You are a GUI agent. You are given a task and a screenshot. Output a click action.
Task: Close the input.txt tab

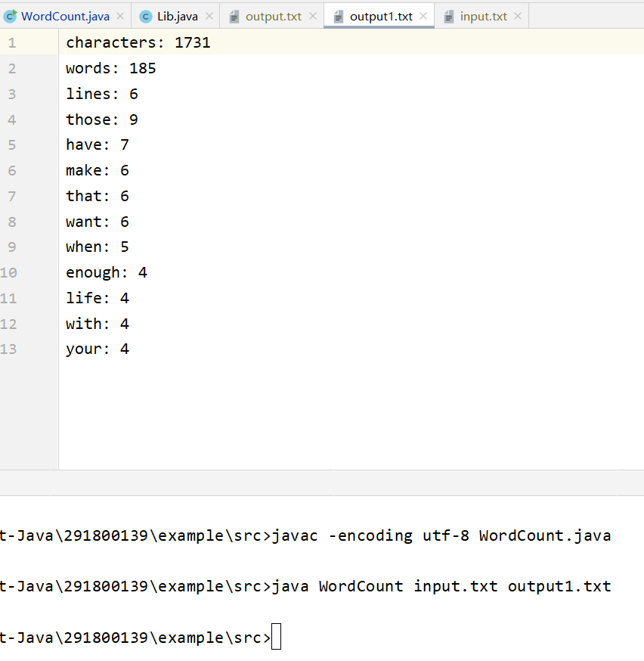(x=518, y=16)
